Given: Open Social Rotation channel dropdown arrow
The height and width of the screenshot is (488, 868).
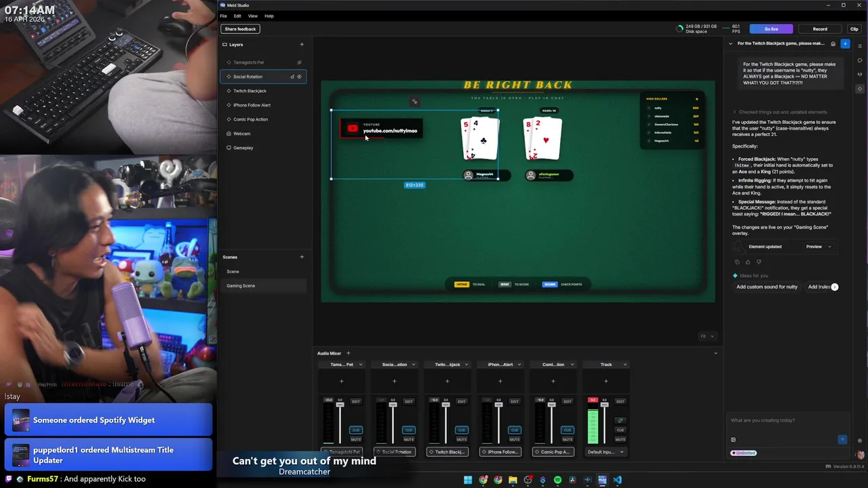Looking at the screenshot, I should [x=413, y=365].
